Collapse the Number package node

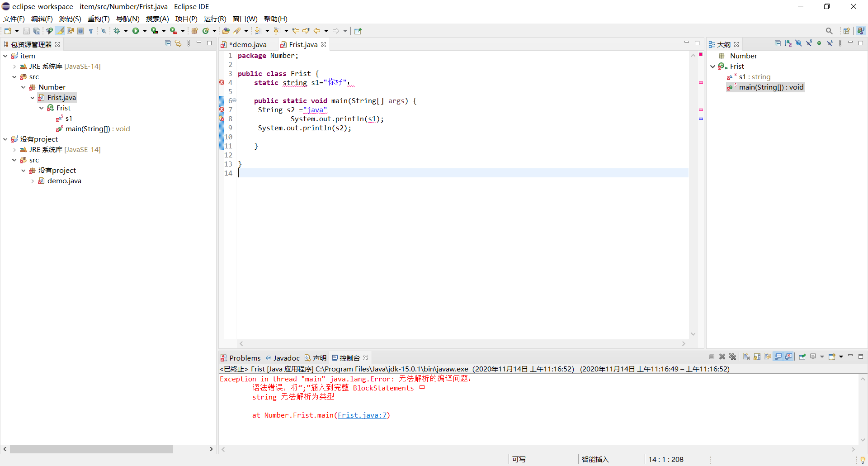pos(23,87)
